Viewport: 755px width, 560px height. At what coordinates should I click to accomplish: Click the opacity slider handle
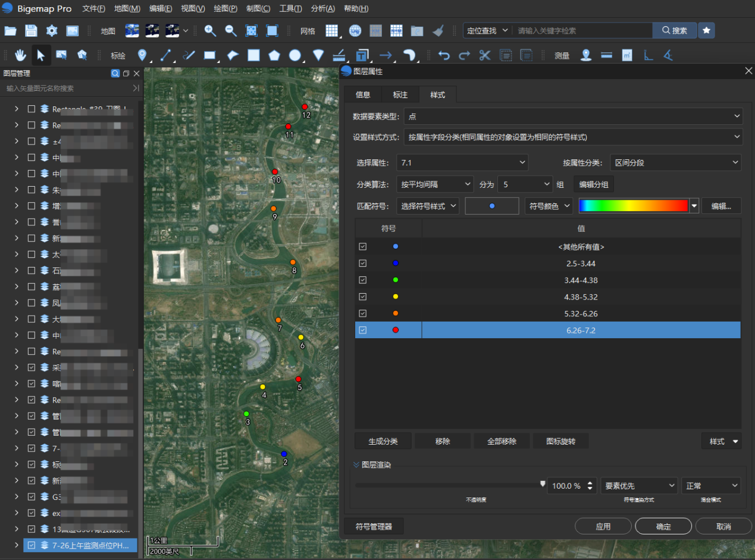(543, 484)
